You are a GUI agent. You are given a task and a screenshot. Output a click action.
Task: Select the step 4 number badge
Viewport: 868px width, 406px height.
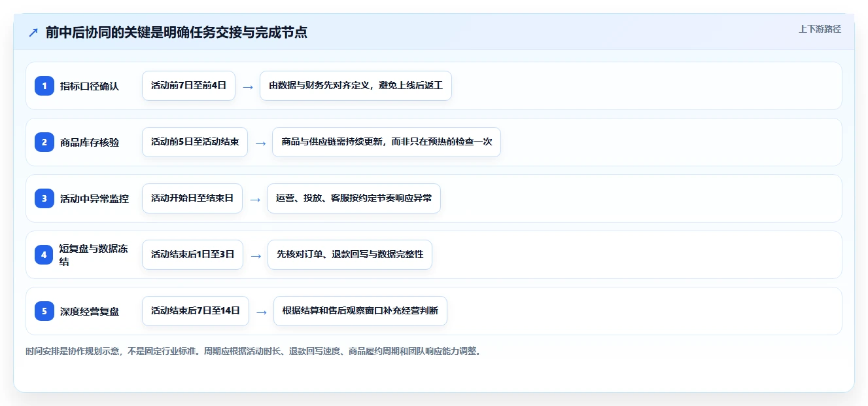(x=44, y=255)
